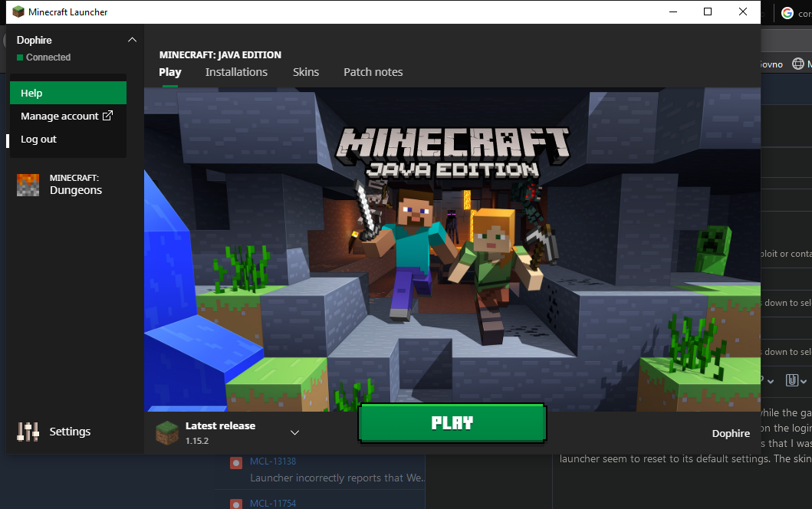Click the Connected status indicator
Image resolution: width=812 pixels, height=509 pixels.
click(x=44, y=57)
